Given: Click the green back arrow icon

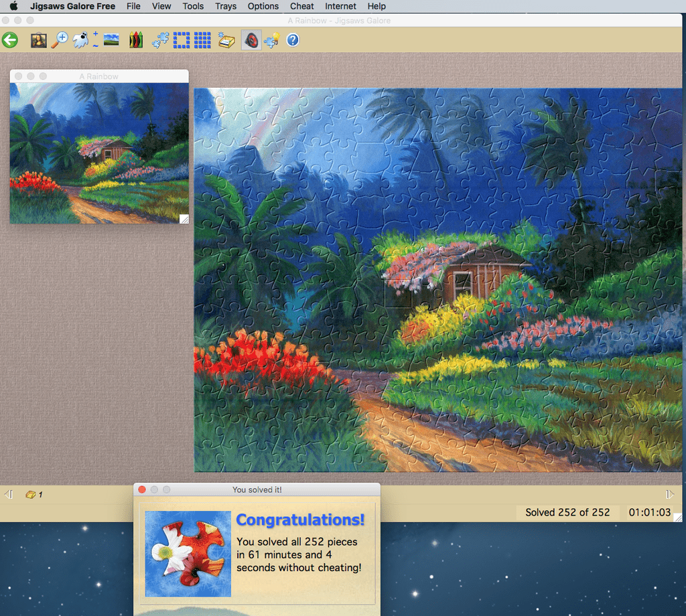Looking at the screenshot, I should tap(9, 40).
